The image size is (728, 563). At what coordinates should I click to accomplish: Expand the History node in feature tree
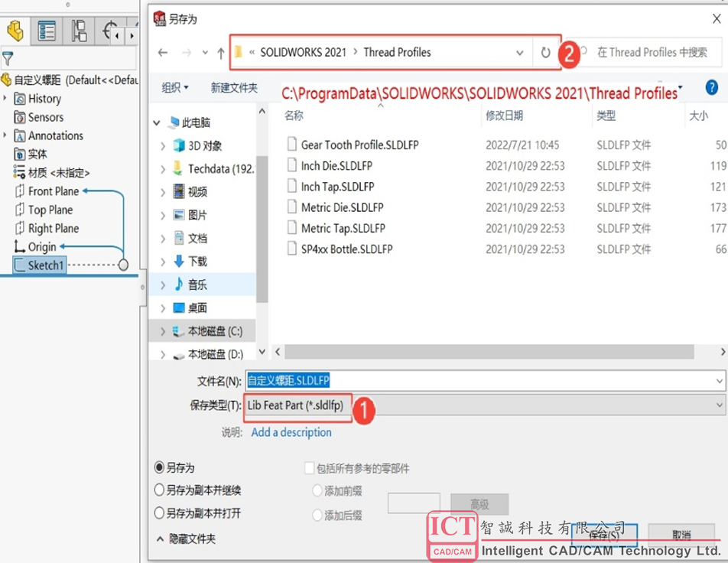[x=5, y=98]
